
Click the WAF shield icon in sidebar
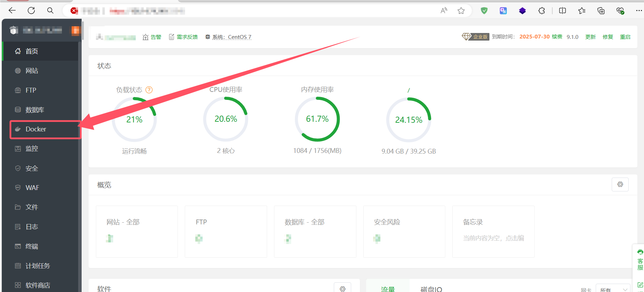point(18,188)
